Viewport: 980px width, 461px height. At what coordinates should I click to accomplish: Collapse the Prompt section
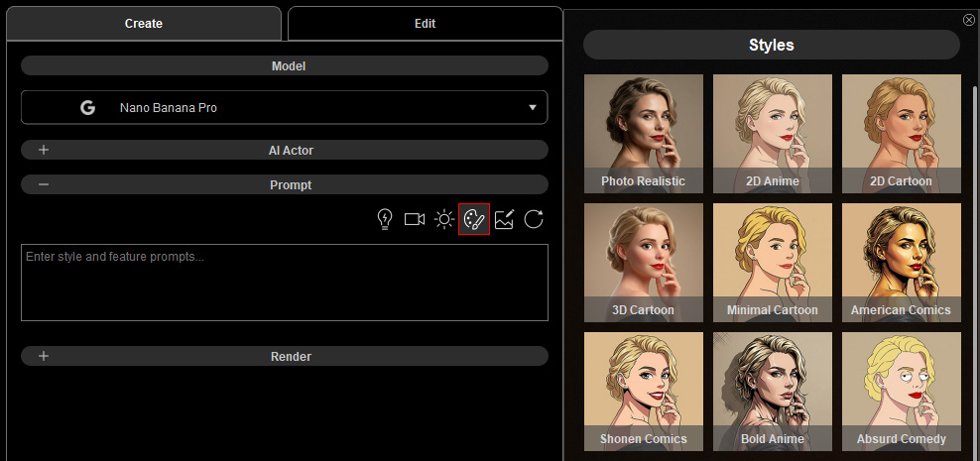pos(285,185)
